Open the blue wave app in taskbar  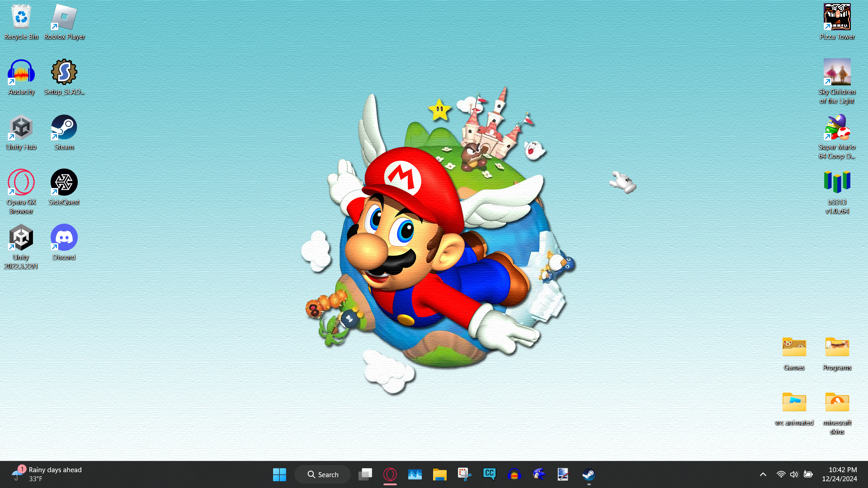[x=415, y=474]
